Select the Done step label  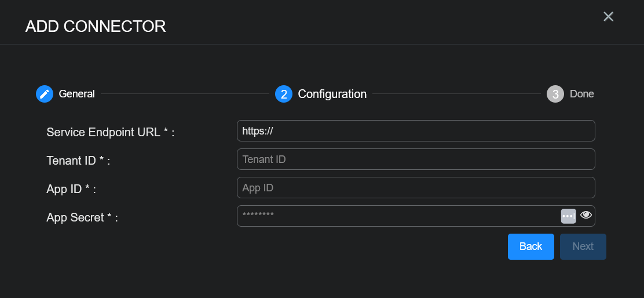(581, 94)
